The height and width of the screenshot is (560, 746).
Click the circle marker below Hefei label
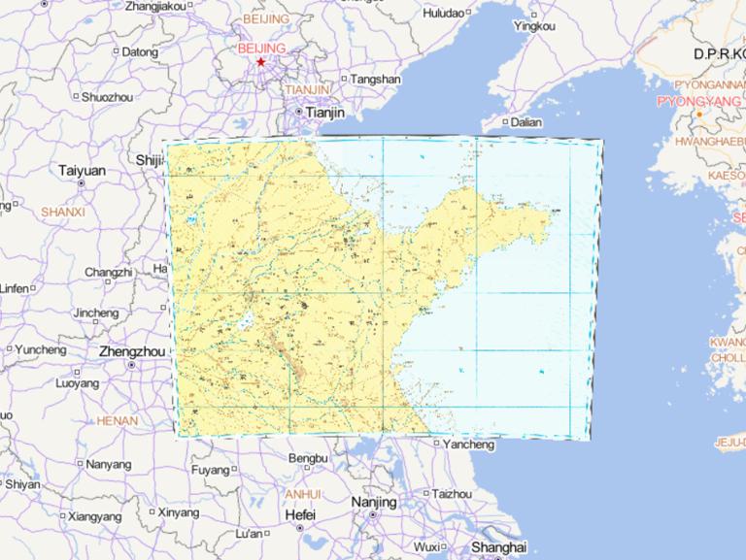click(x=300, y=528)
